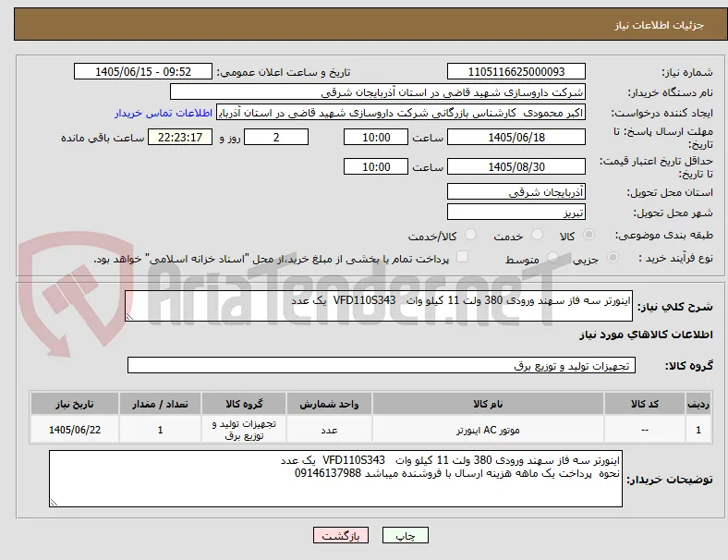Click the general need description textarea
728x560 pixels.
pyautogui.click(x=379, y=306)
